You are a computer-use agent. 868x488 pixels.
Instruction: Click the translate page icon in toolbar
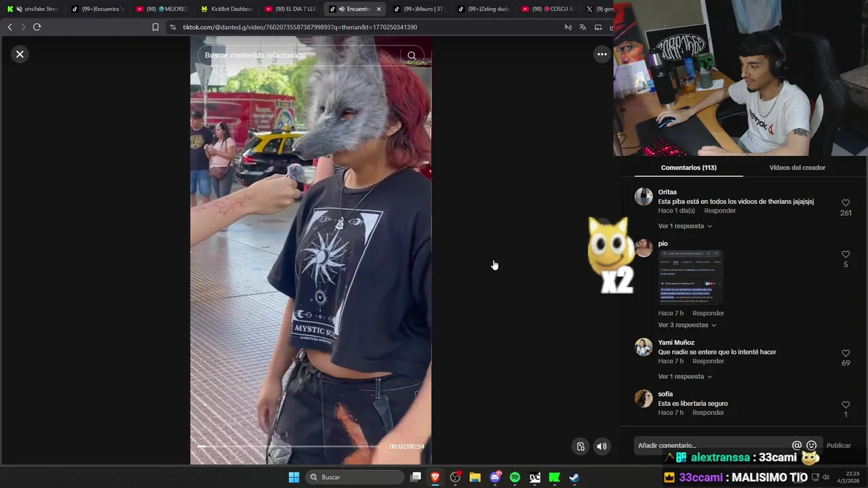tap(583, 27)
